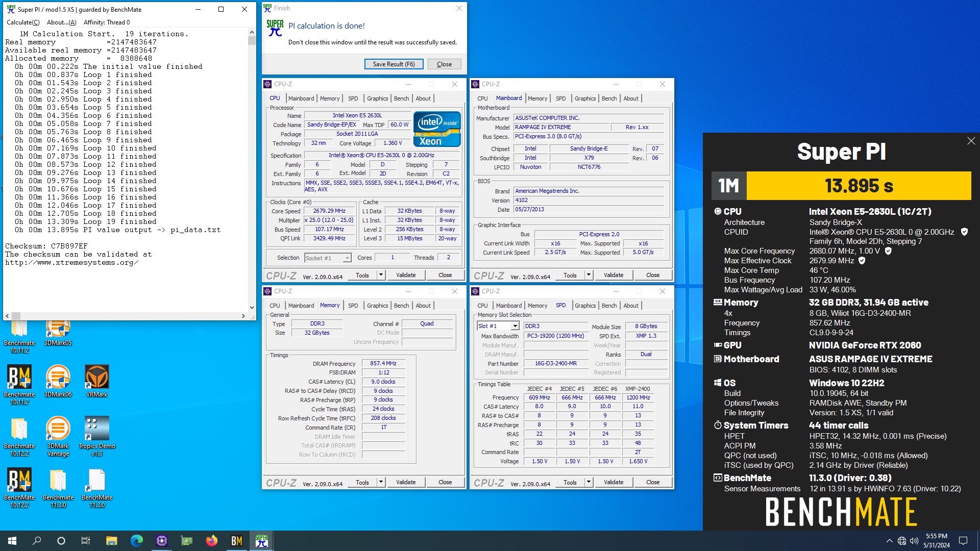This screenshot has width=980, height=551.
Task: Open Firefox from the taskbar
Action: click(211, 541)
